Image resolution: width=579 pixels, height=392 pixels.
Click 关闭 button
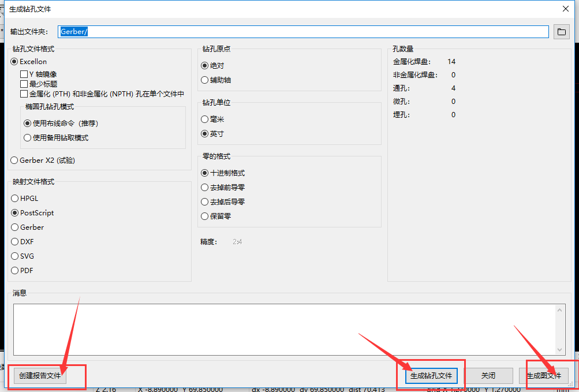point(488,376)
